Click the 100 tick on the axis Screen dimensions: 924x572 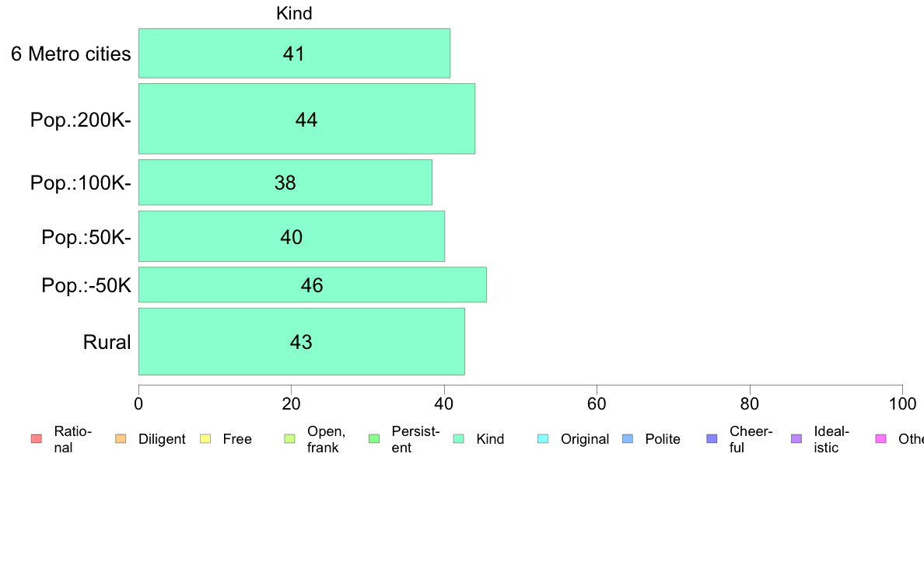[x=902, y=403]
